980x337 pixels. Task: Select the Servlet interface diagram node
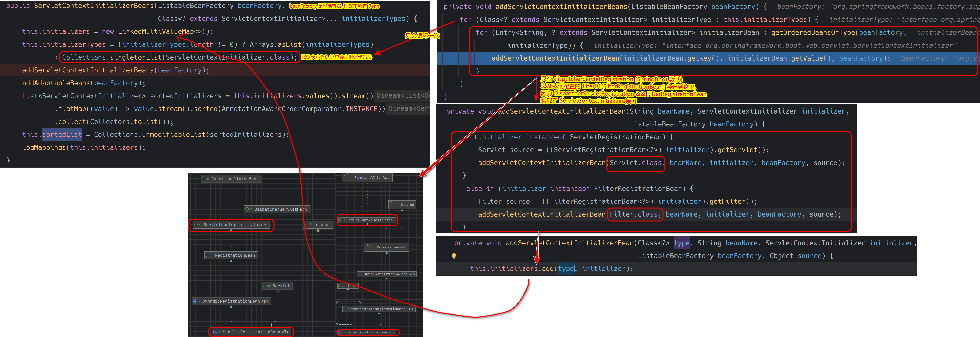[277, 286]
